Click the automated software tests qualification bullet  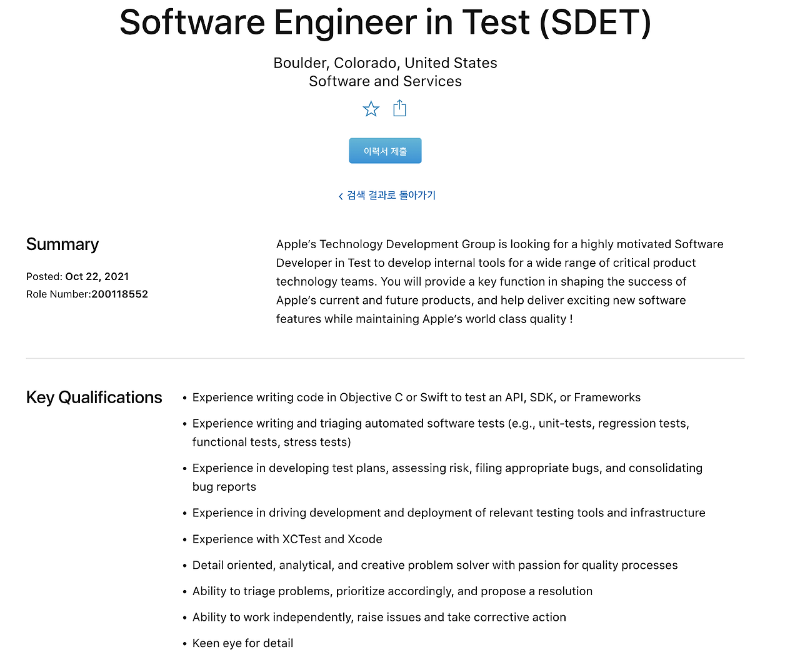(441, 433)
